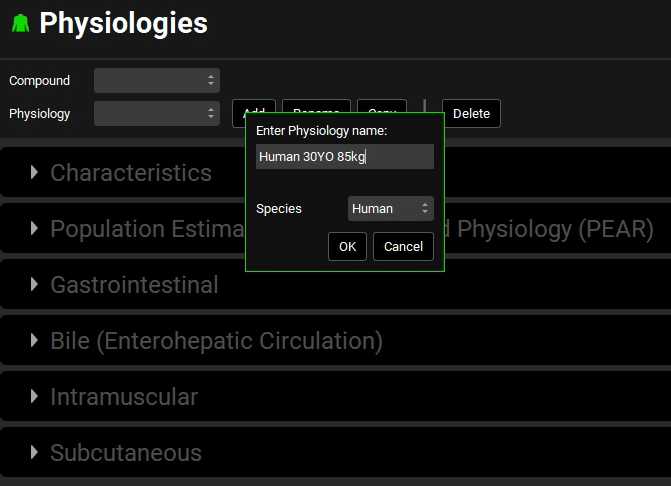Click the green Physiologies body icon
The image size is (671, 486).
coord(20,24)
